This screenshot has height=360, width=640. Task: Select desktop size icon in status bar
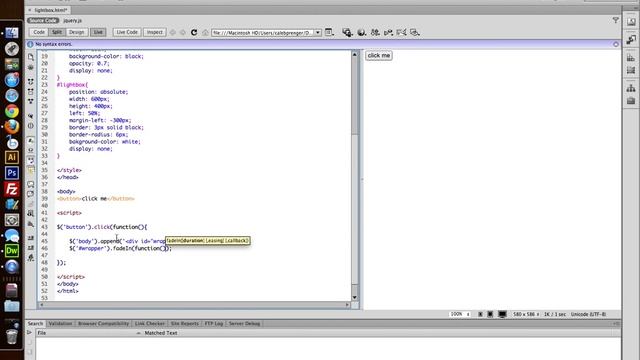click(x=502, y=314)
